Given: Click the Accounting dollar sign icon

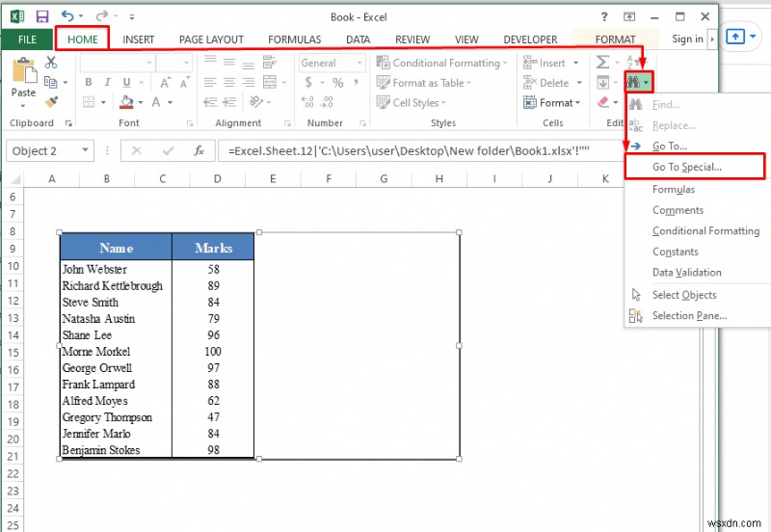Looking at the screenshot, I should (308, 82).
